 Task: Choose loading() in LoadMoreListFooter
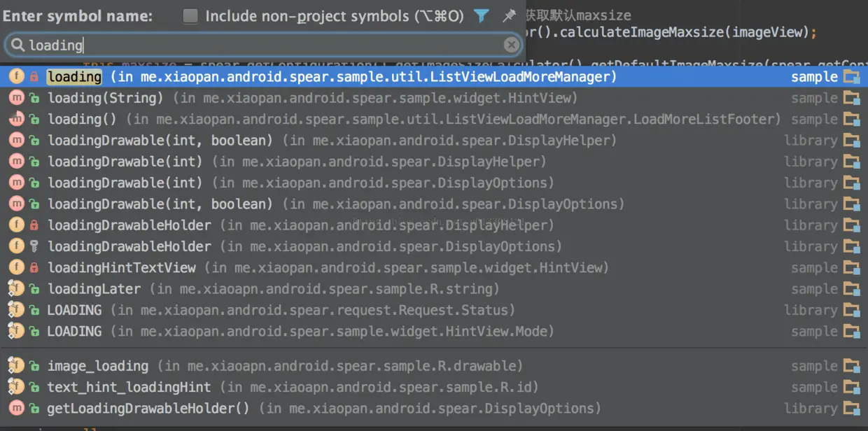(x=434, y=120)
